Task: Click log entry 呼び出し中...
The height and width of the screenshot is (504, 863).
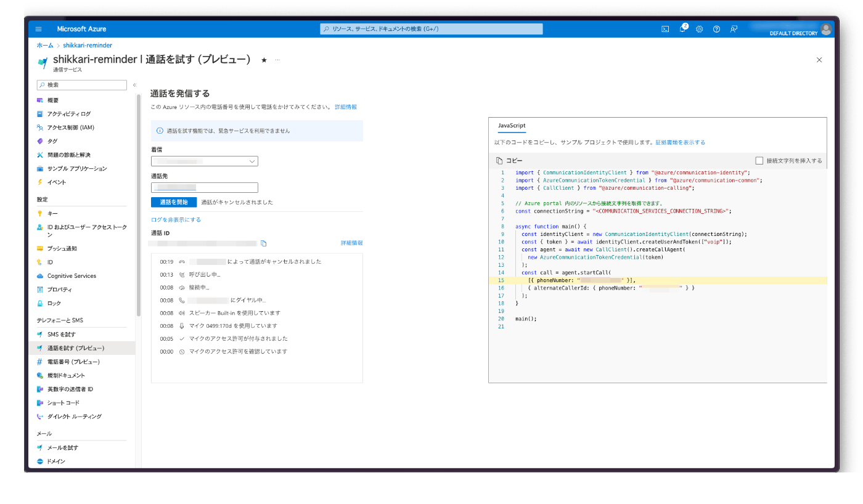Action: (x=204, y=275)
